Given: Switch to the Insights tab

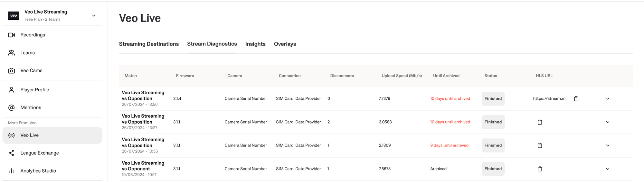Looking at the screenshot, I should click(255, 44).
